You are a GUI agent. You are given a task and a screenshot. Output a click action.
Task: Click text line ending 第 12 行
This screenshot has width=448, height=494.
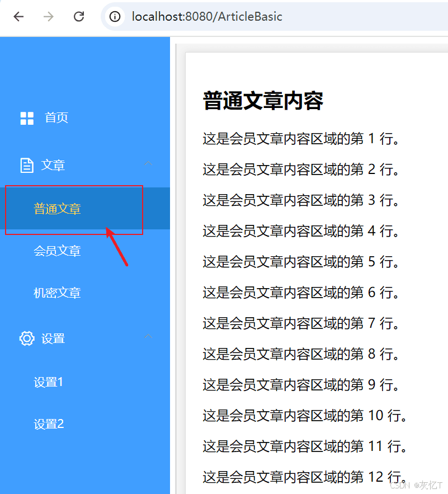point(305,477)
